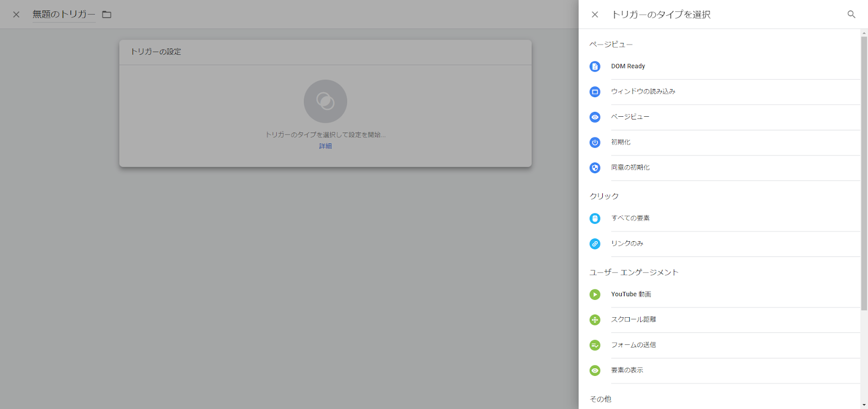Click the trigger type placeholder circle icon
The height and width of the screenshot is (409, 868).
coord(325,102)
